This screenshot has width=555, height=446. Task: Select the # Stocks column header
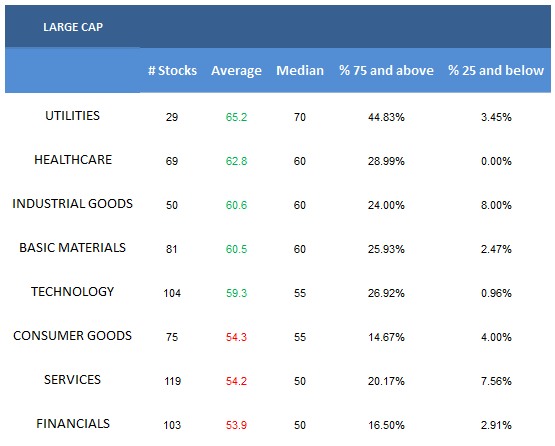[172, 70]
